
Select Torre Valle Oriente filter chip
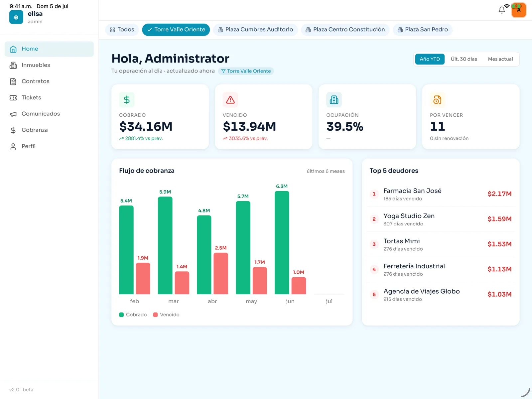(176, 30)
